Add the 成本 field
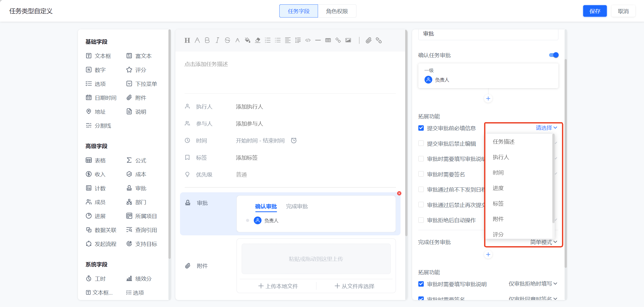The height and width of the screenshot is (307, 644). [x=136, y=174]
